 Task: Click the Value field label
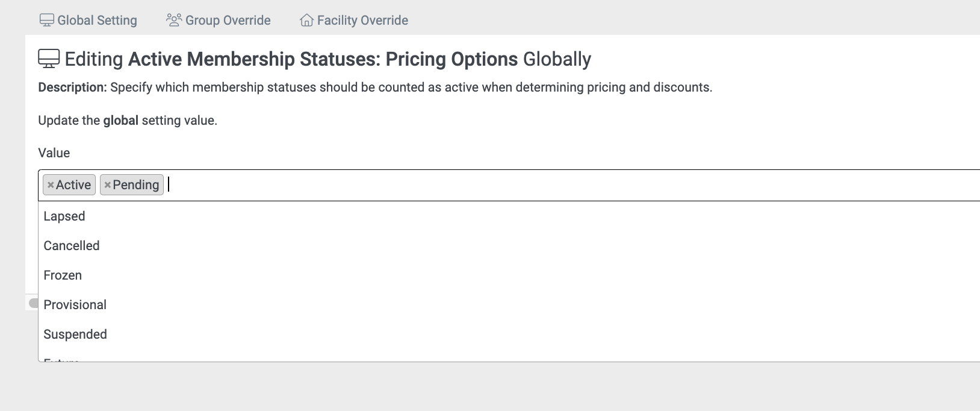pos(54,153)
